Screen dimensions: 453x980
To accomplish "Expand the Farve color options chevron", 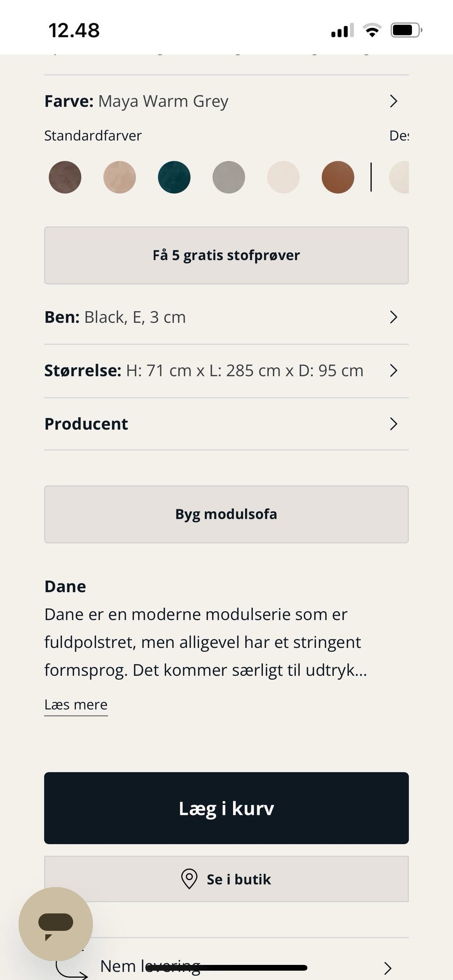I will (x=394, y=101).
